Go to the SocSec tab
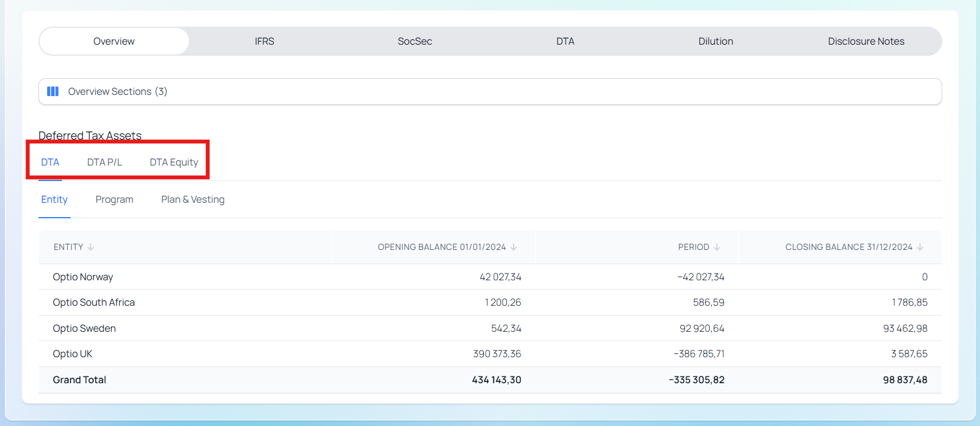The width and height of the screenshot is (980, 426). pyautogui.click(x=415, y=41)
